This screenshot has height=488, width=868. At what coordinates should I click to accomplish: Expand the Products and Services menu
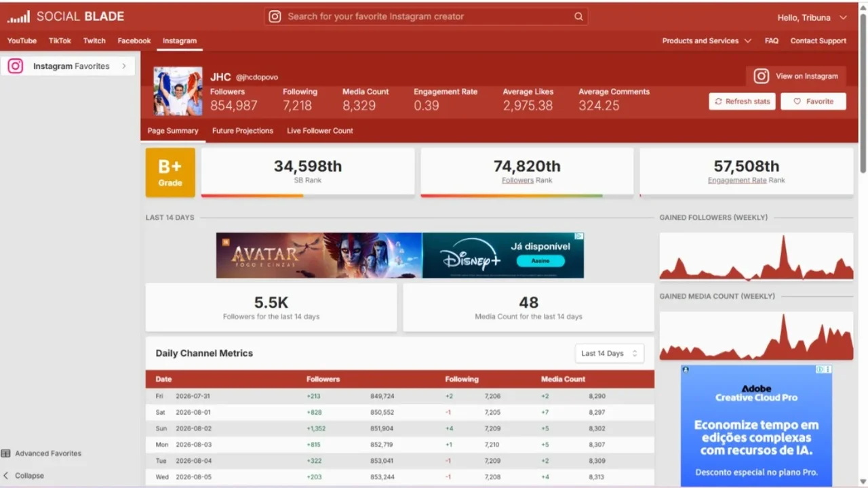point(707,41)
